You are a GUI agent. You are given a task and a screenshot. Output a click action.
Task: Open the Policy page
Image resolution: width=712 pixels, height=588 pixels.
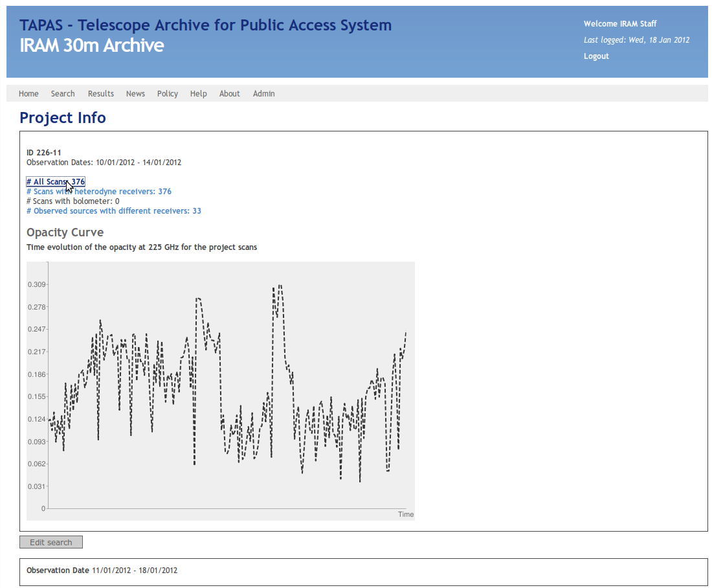click(x=168, y=94)
